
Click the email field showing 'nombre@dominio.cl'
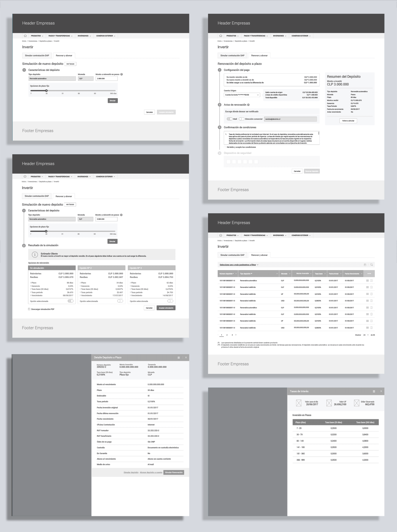[x=290, y=119]
